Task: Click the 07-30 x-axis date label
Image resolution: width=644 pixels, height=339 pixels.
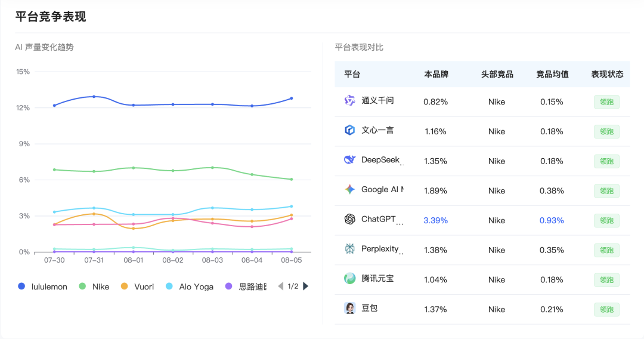Action: tap(54, 260)
